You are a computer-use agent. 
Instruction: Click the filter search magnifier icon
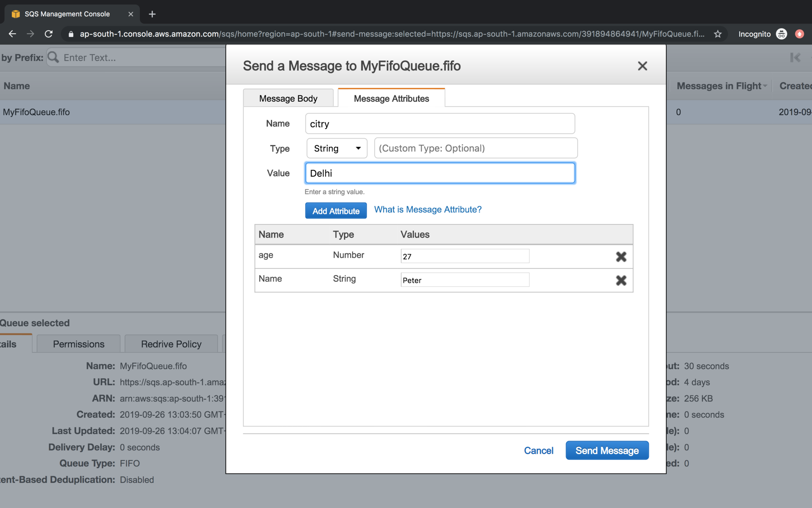[x=53, y=57]
